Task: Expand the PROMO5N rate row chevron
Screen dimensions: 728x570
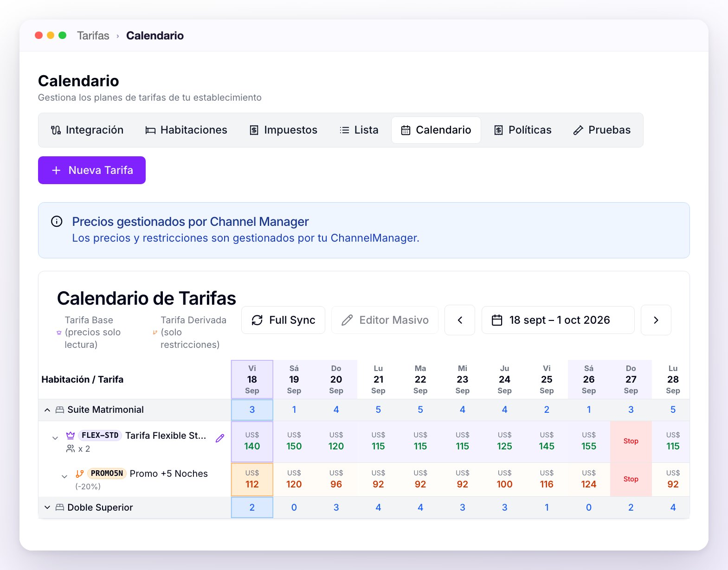Action: pyautogui.click(x=64, y=476)
